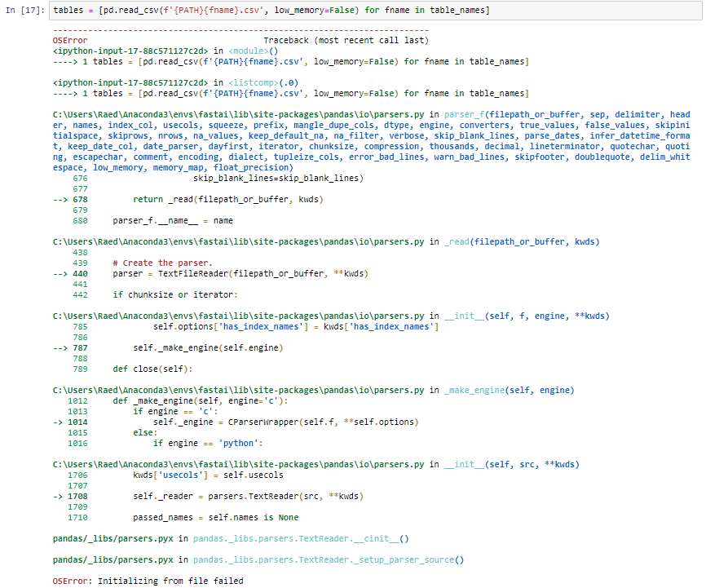Click the 'if chunksize or iterator:' line
The image size is (706, 588).
pyautogui.click(x=175, y=294)
